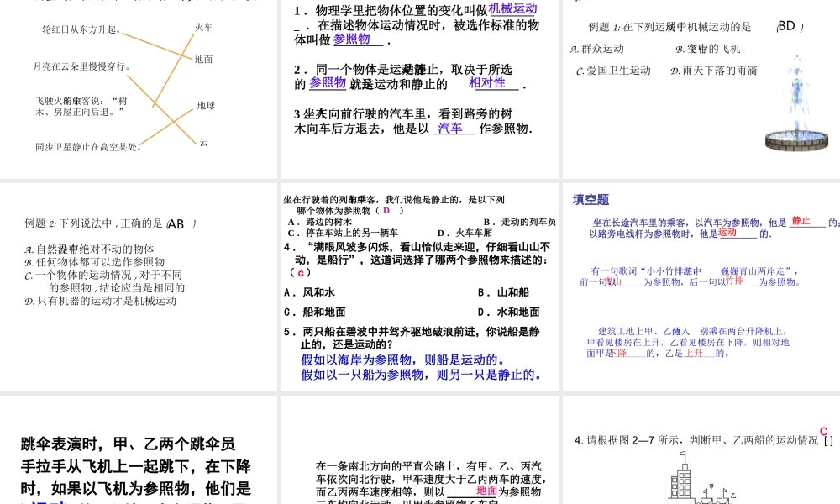This screenshot has width=840, height=504.
Task: Open the slide asking about 两只船在碧波中
Action: [419, 287]
